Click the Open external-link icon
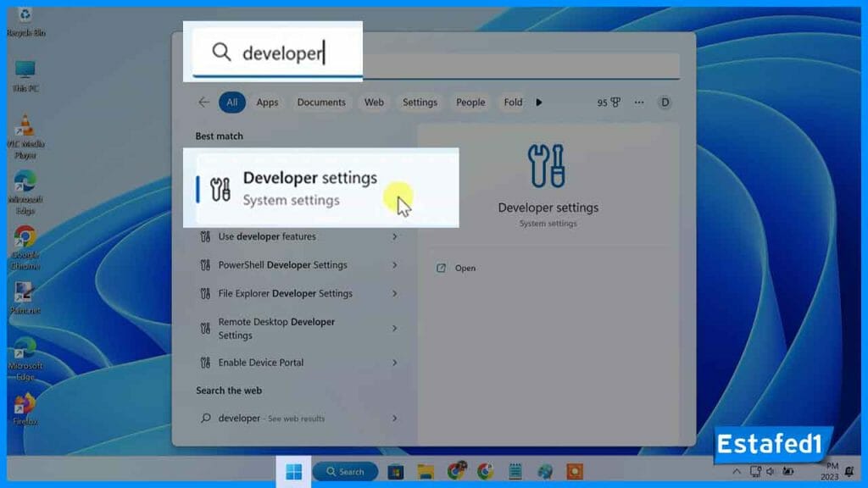 pos(441,269)
